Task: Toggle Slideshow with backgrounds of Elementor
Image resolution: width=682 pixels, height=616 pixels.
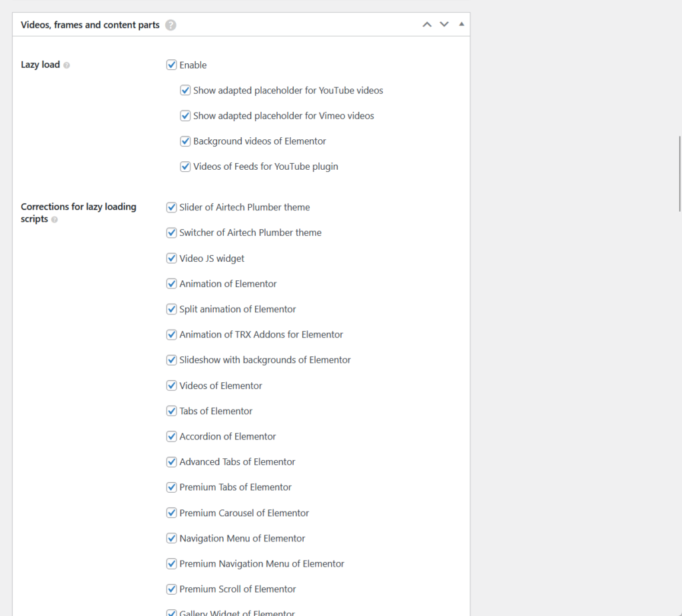Action: pos(171,360)
